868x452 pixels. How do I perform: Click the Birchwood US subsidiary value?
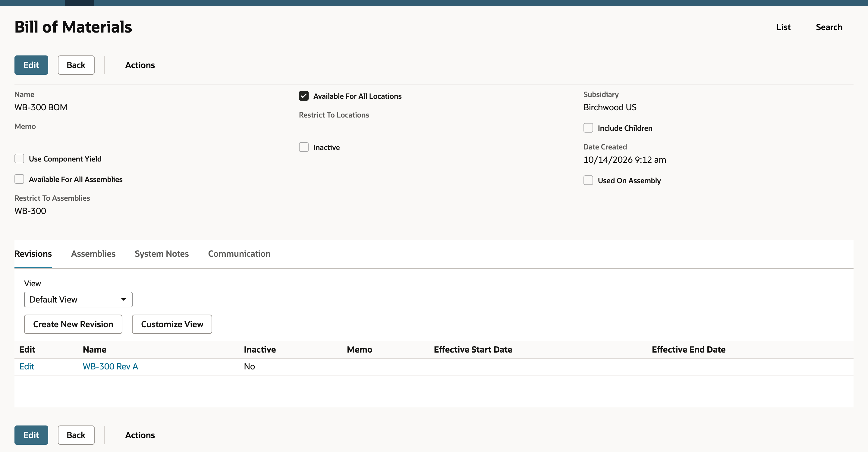point(609,107)
